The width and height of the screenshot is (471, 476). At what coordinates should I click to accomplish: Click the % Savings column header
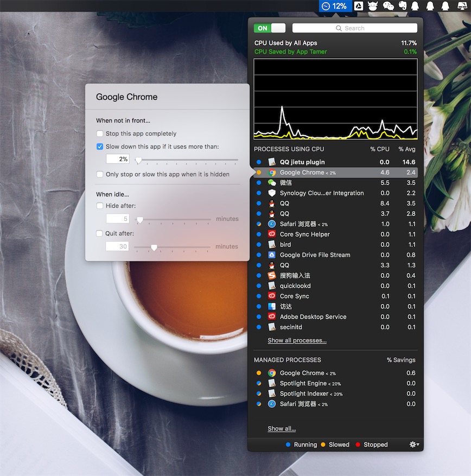401,360
